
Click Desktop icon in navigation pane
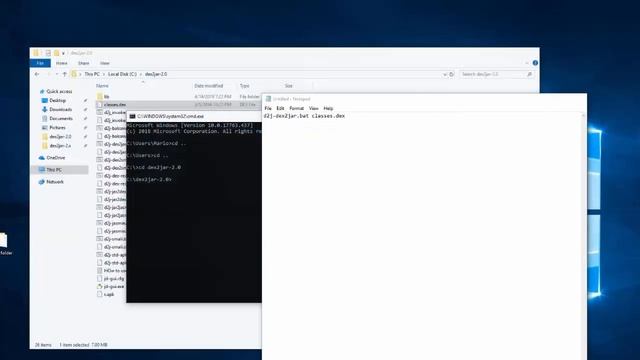(44, 100)
